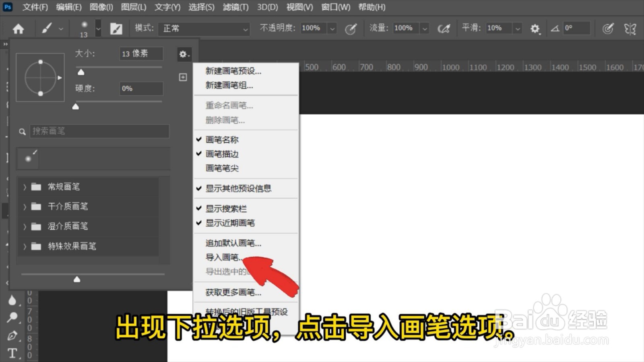Click the opacity value field 100%
The width and height of the screenshot is (644, 362).
click(x=313, y=28)
